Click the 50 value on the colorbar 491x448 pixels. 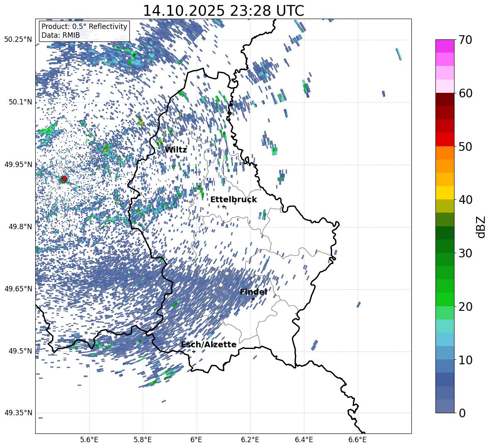tap(465, 146)
